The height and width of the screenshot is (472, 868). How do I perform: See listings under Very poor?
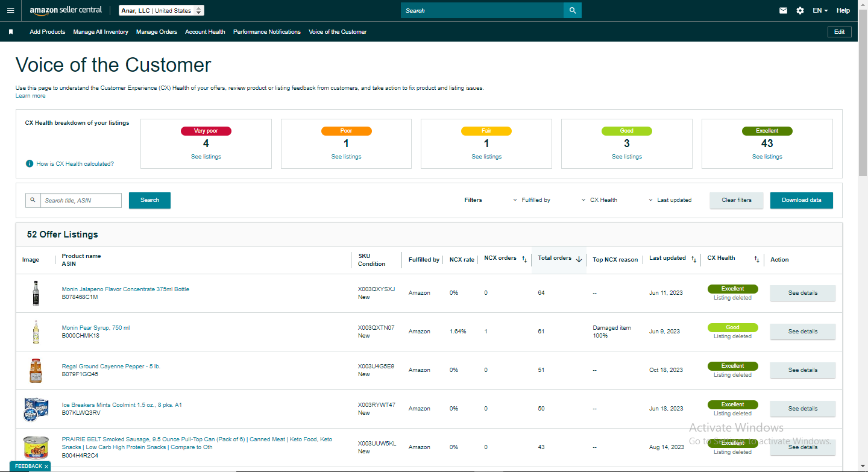coord(206,157)
